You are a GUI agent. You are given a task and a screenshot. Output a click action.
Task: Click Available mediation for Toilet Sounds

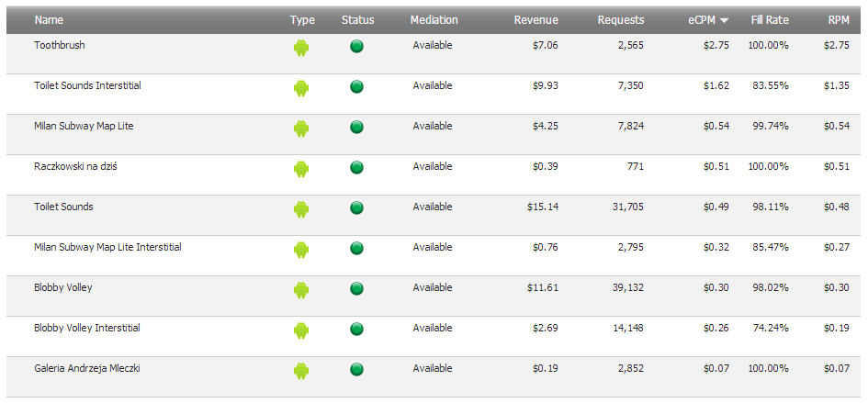432,207
